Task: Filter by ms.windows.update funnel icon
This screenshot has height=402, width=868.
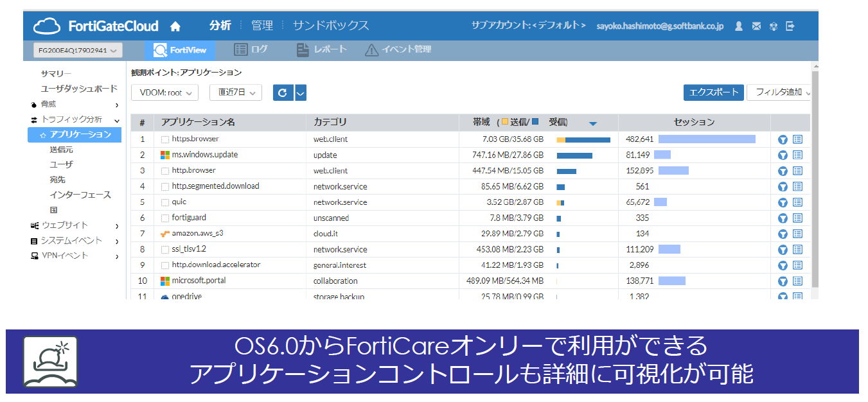Action: (x=783, y=155)
